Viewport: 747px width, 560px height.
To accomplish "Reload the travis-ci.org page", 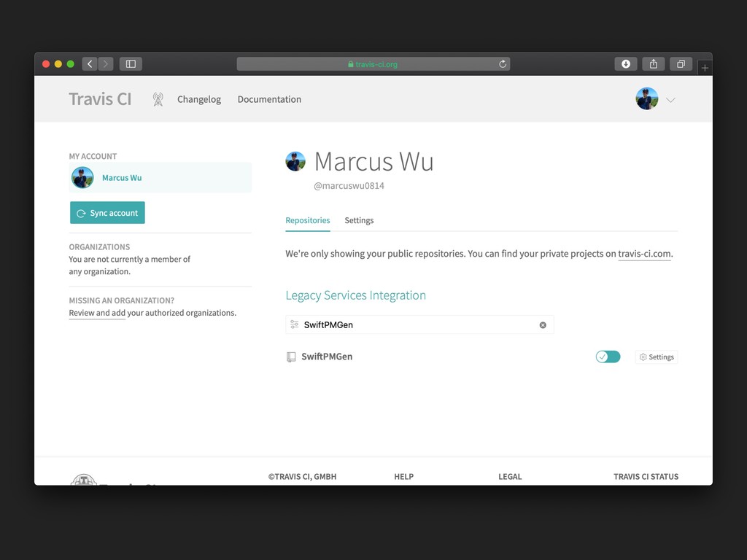I will 502,64.
